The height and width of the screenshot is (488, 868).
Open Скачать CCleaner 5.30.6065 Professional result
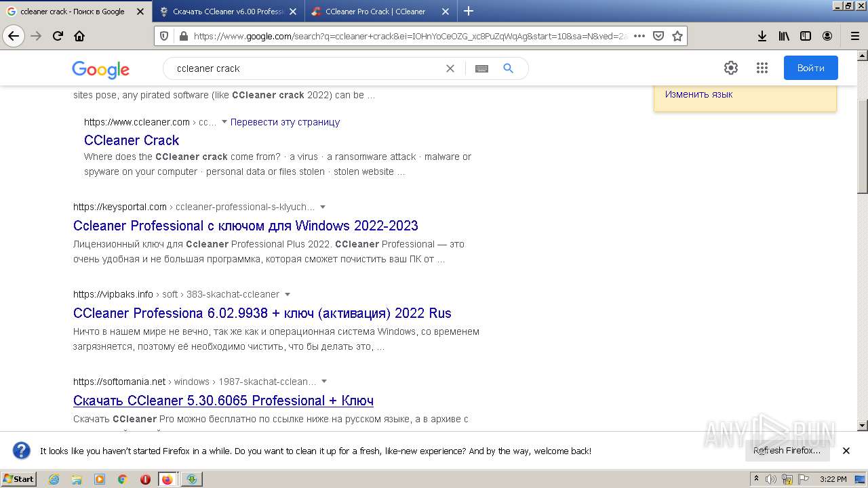(x=223, y=401)
